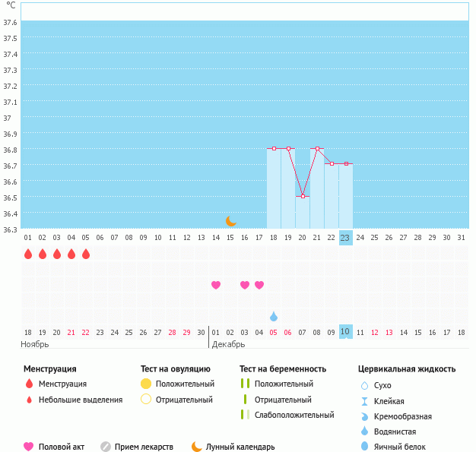Image resolution: width=476 pixels, height=452 pixels.
Task: Click the Половой акт legend label
Action: coord(63,447)
